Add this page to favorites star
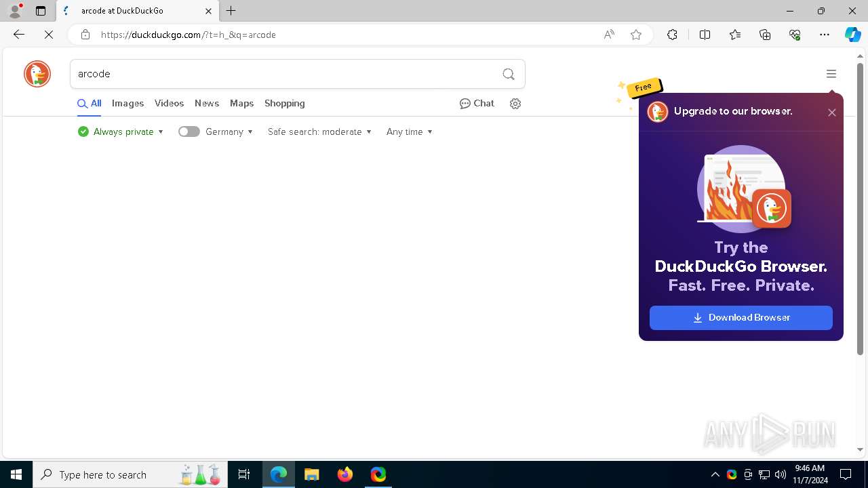Screen dimensions: 868x488 pyautogui.click(x=636, y=35)
